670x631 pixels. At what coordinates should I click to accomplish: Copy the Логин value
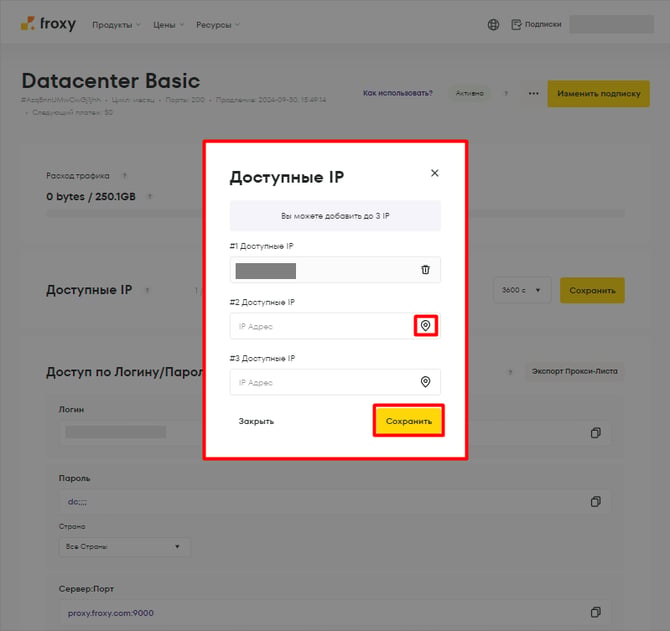(595, 433)
